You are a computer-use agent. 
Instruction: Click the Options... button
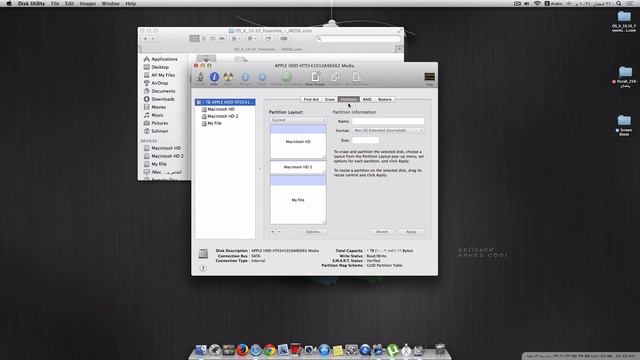pos(314,232)
